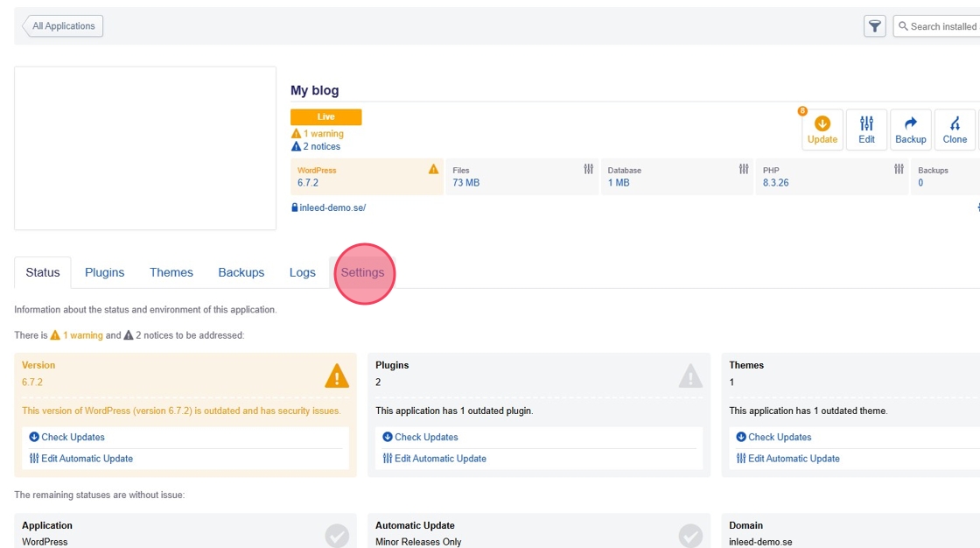Click settings sliders icon in Database tile

tap(744, 169)
